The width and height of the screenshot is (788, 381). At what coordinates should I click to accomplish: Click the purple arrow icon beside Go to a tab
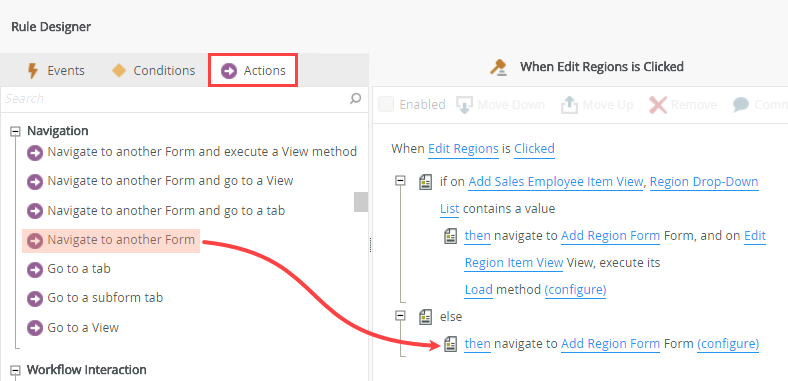35,269
